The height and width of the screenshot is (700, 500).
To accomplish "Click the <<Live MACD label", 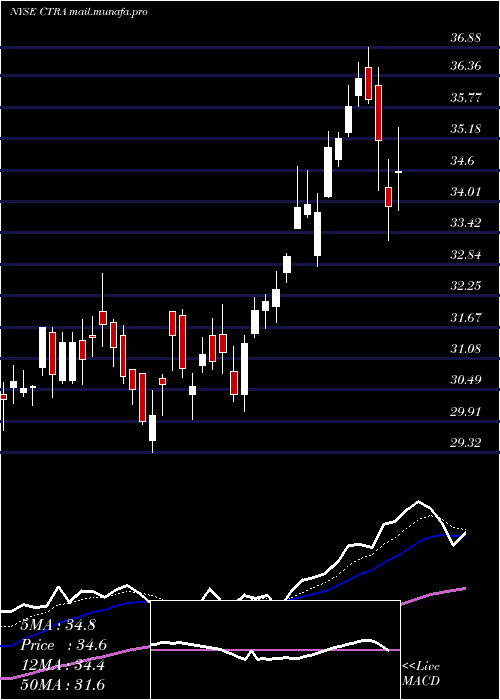I will coord(421,673).
